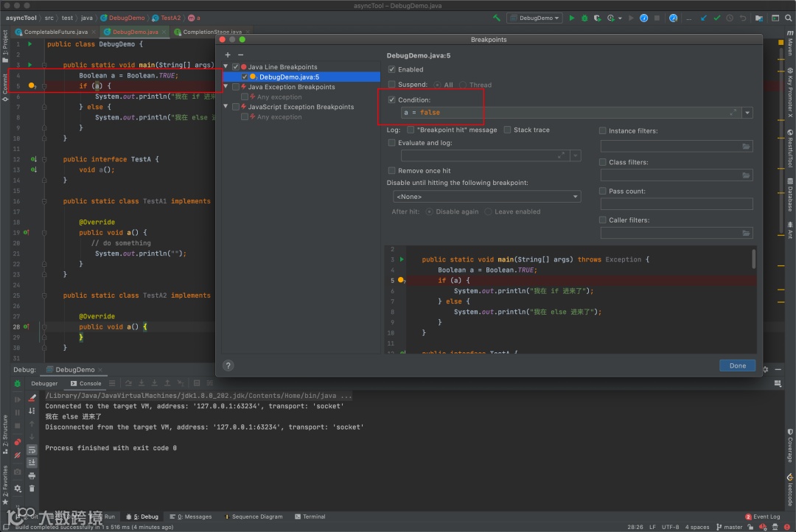796x532 pixels.
Task: Open the Terminal tool window button
Action: coord(310,517)
